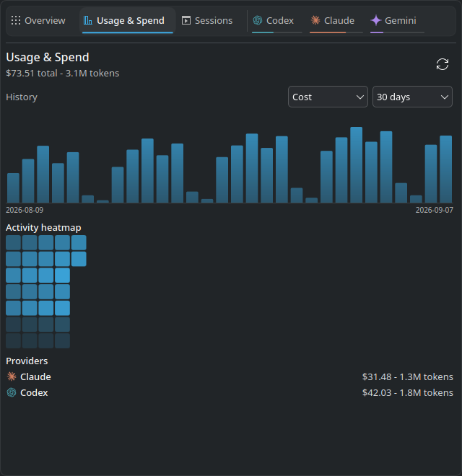Click the top-left activity heatmap cell
462x476 pixels.
tap(14, 242)
